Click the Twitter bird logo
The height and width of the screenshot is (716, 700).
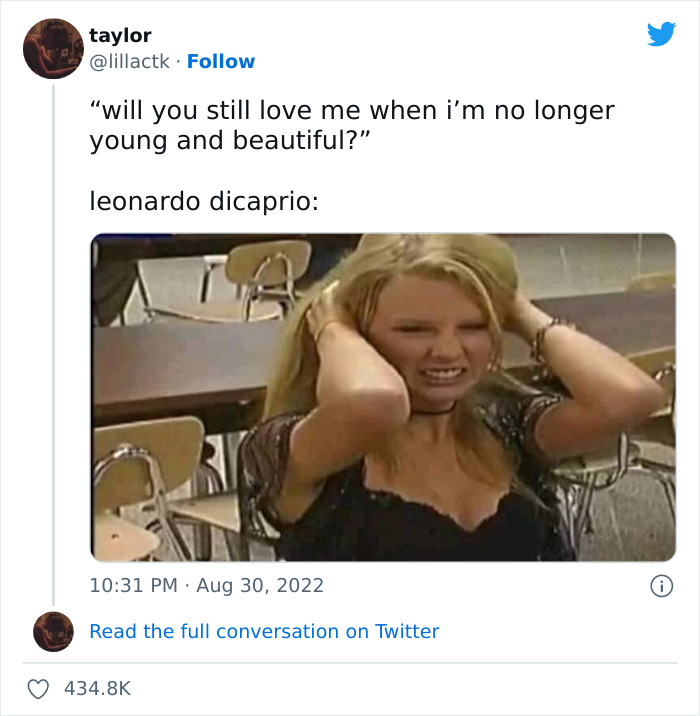(661, 34)
